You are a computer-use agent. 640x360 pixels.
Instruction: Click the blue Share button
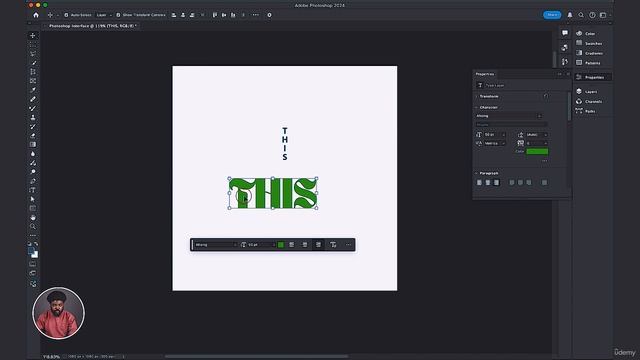552,15
